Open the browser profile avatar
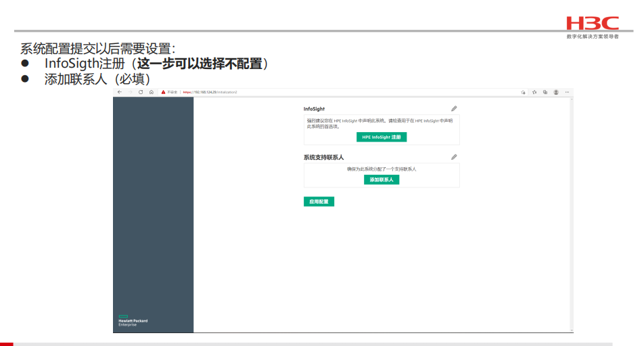The image size is (644, 346). coord(556,92)
